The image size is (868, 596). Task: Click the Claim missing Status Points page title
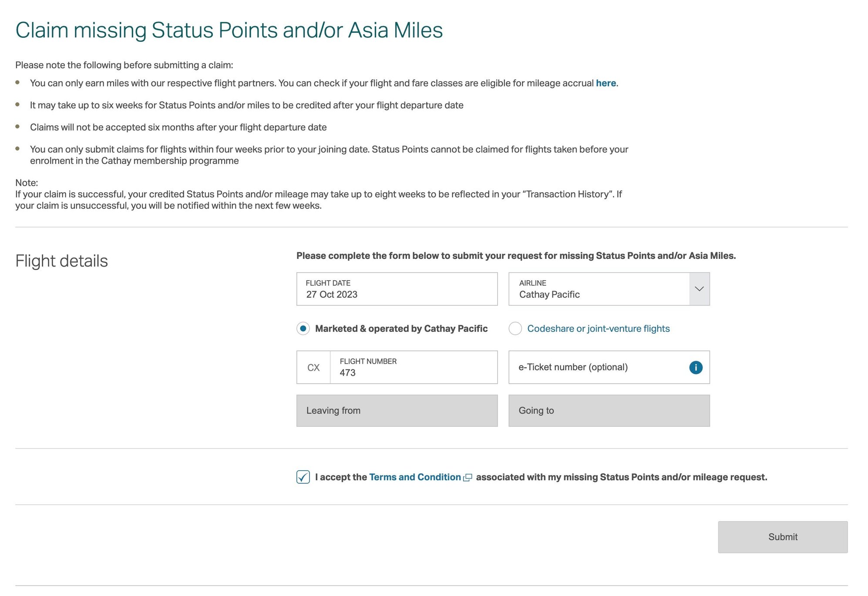coord(229,30)
